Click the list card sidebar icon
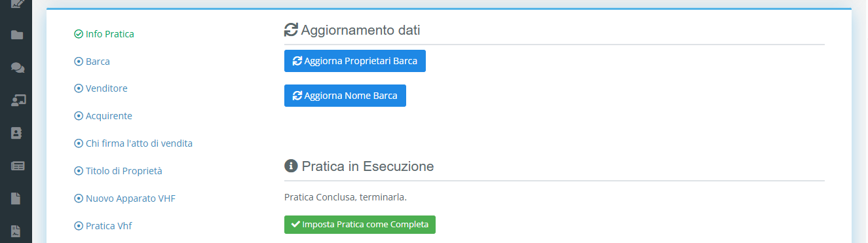The height and width of the screenshot is (243, 868). [x=18, y=166]
